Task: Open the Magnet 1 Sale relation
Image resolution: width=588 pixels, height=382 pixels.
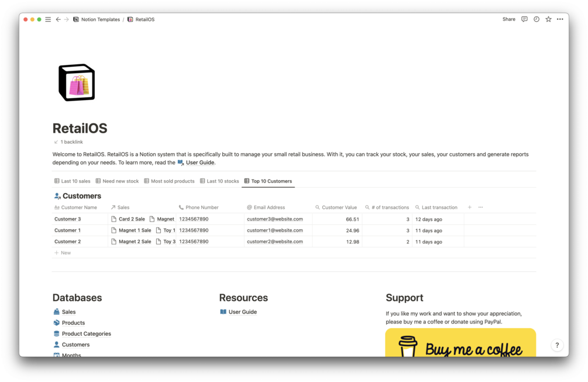Action: [131, 230]
